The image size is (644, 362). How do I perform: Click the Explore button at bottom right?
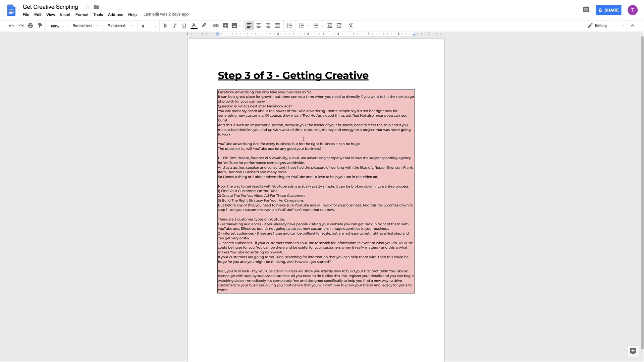pos(633,351)
